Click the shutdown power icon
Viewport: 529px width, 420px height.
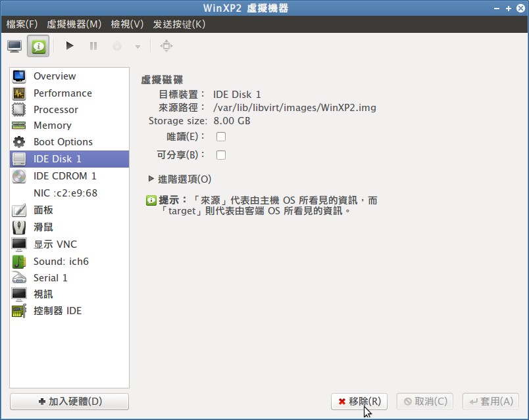(117, 46)
